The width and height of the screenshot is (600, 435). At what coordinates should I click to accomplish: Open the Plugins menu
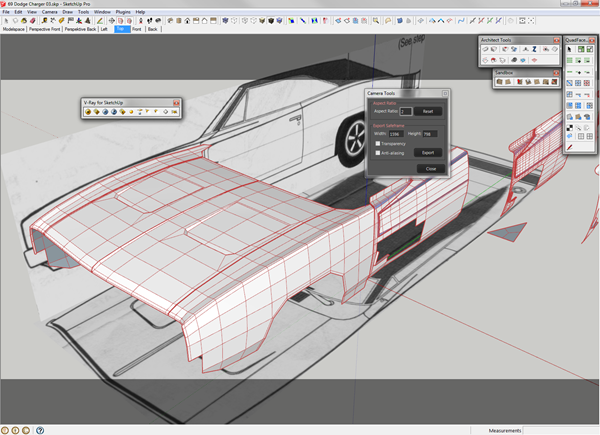pos(123,11)
